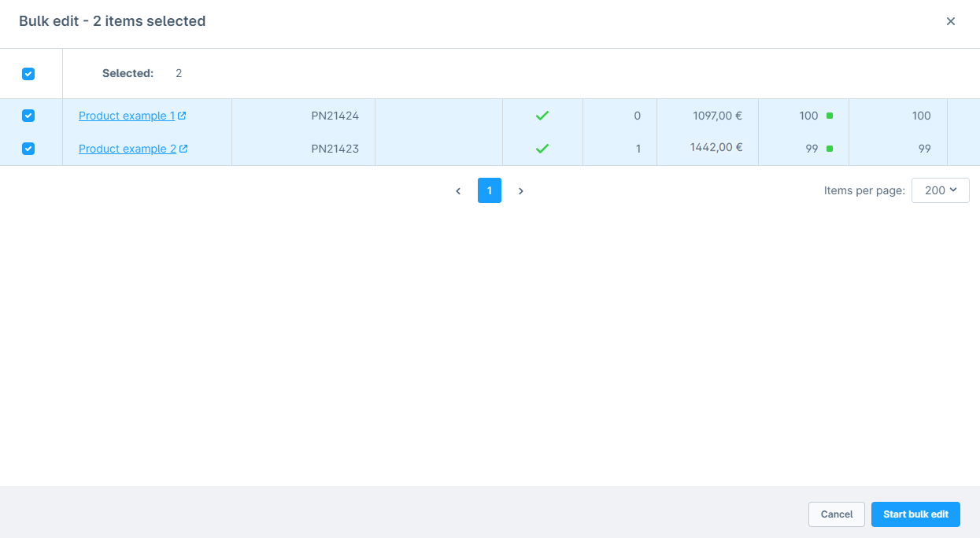Click green status dot next to 100

pos(829,116)
